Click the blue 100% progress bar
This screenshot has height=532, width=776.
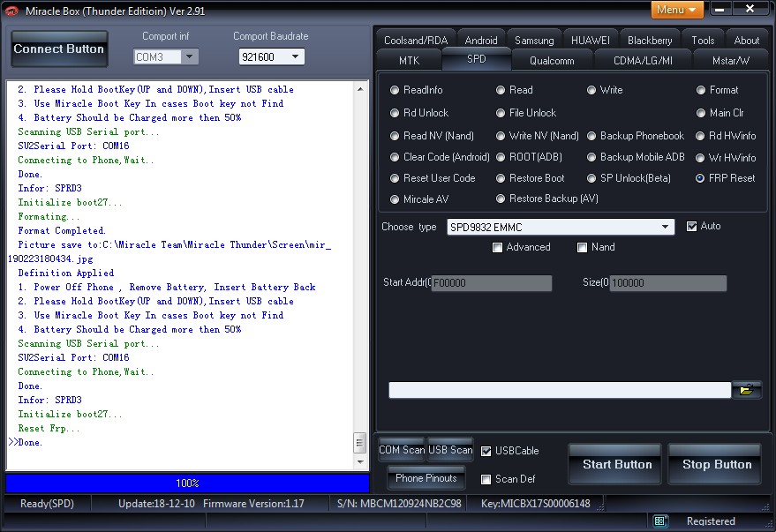click(x=187, y=483)
